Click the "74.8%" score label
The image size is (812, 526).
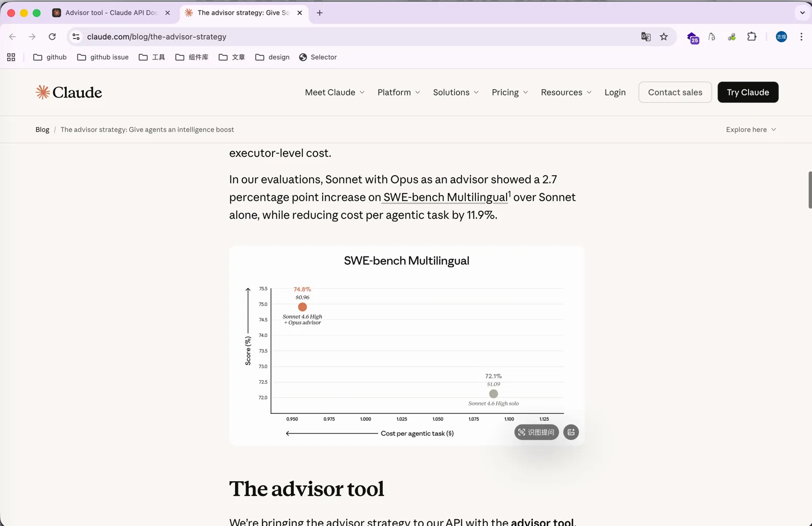(302, 289)
